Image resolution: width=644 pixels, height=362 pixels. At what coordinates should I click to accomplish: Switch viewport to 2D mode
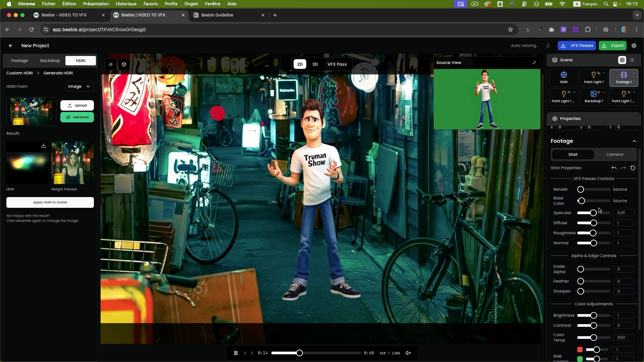coord(300,64)
